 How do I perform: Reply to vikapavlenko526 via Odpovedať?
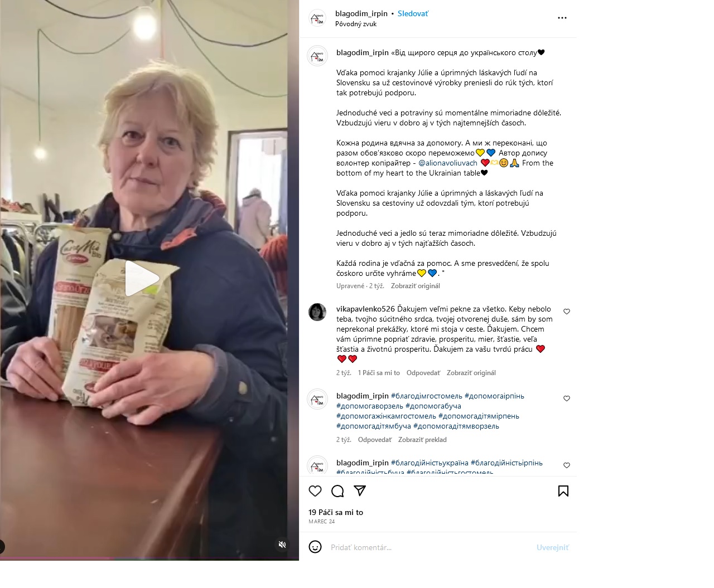point(423,373)
